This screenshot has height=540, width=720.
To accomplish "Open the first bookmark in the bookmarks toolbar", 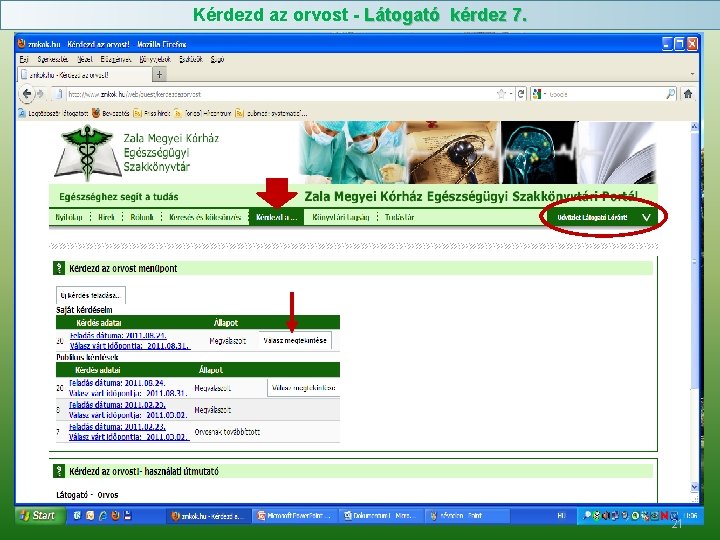I will point(53,113).
